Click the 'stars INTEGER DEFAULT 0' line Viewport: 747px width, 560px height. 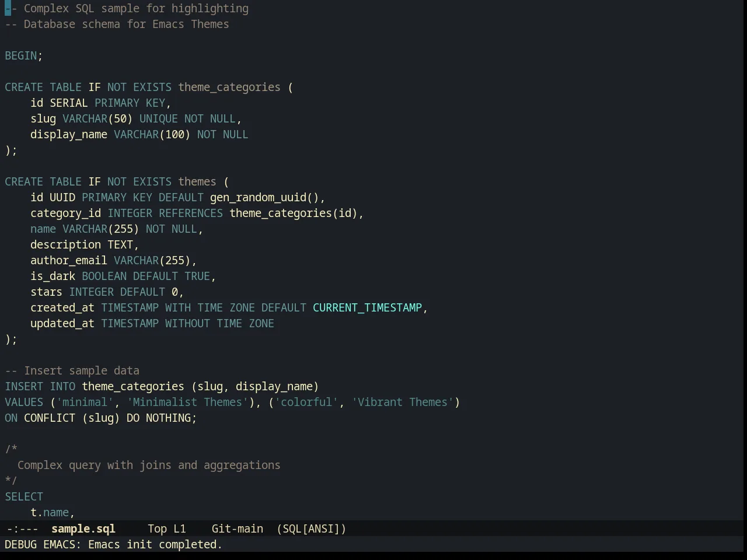(x=107, y=292)
